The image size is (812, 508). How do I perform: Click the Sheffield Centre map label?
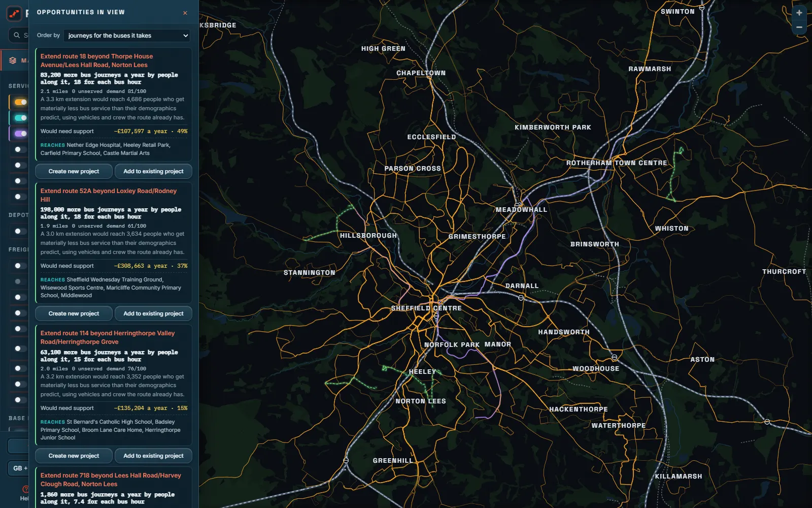pyautogui.click(x=426, y=308)
